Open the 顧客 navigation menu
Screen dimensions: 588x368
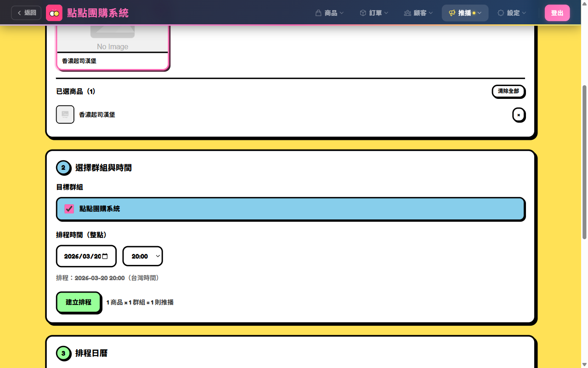418,13
